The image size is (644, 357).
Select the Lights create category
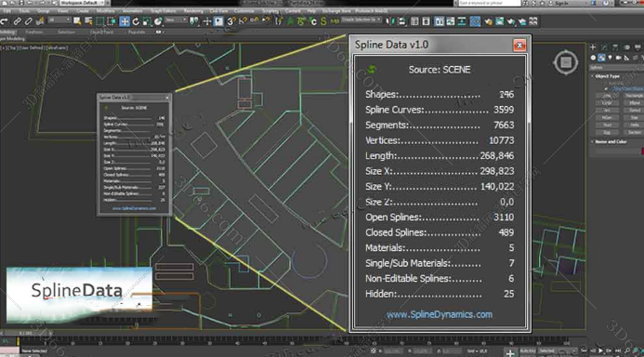click(610, 58)
